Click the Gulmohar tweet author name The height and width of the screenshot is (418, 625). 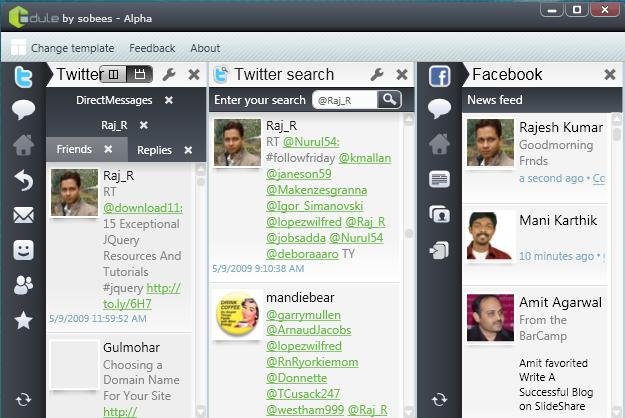coord(132,347)
